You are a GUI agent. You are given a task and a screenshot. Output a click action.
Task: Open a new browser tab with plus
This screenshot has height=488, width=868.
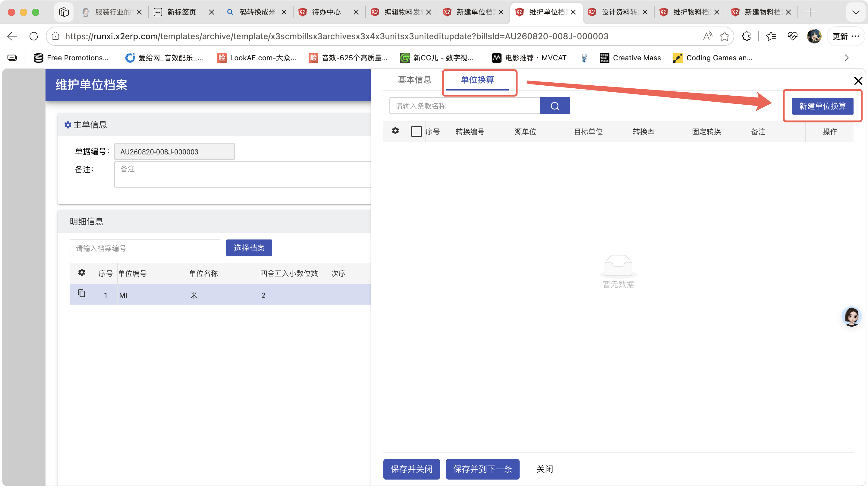coord(810,12)
